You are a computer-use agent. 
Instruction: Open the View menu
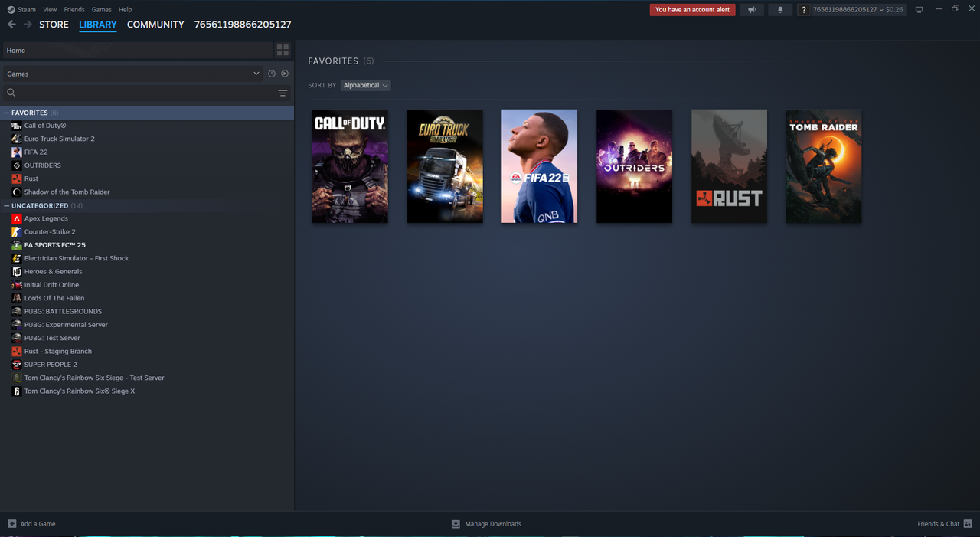(x=50, y=10)
